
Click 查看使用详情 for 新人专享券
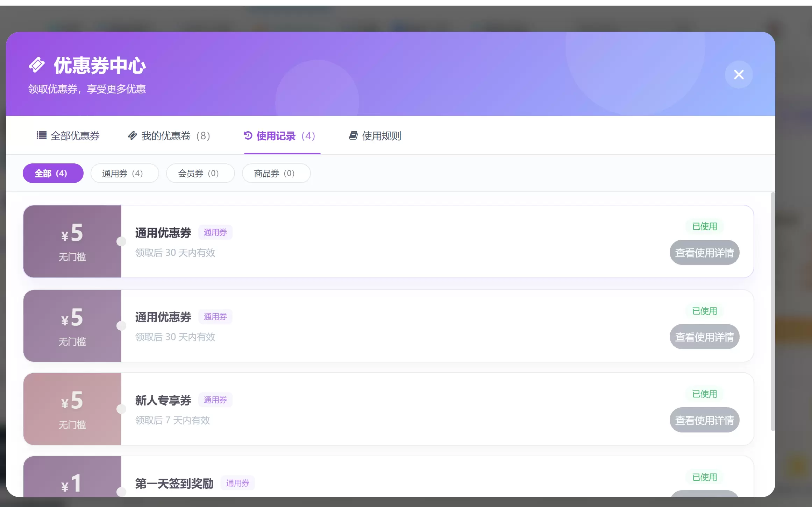[704, 420]
